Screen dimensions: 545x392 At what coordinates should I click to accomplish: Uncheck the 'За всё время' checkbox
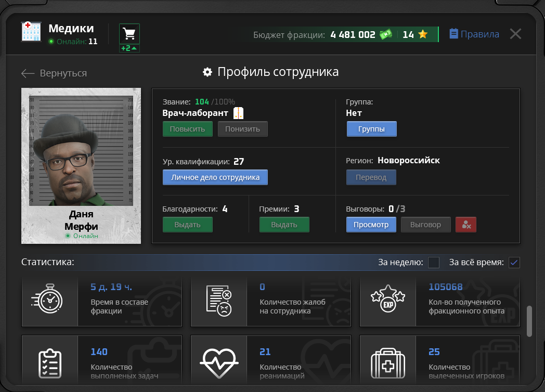514,263
